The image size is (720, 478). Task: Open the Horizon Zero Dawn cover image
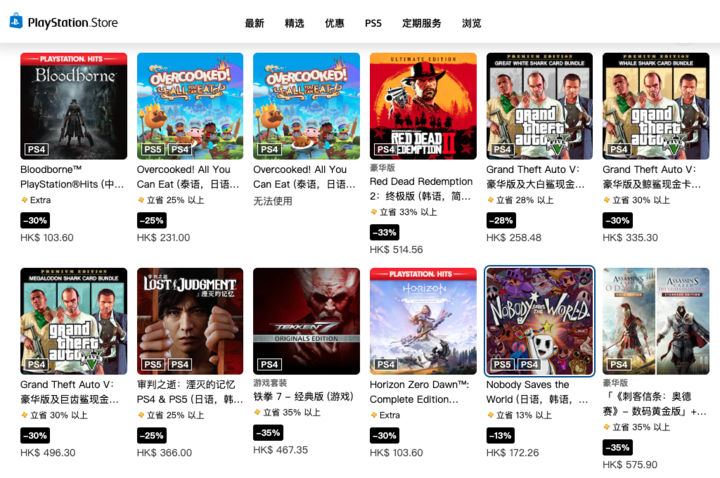tap(423, 321)
